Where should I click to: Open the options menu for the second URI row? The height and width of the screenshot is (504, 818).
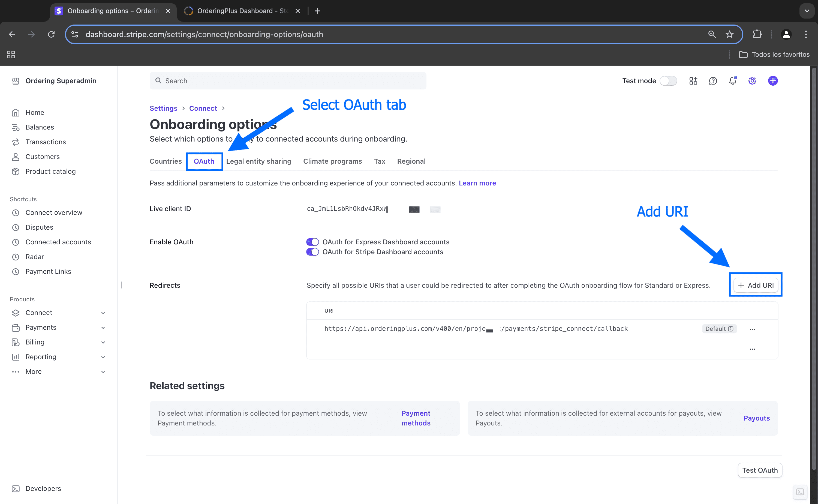752,349
